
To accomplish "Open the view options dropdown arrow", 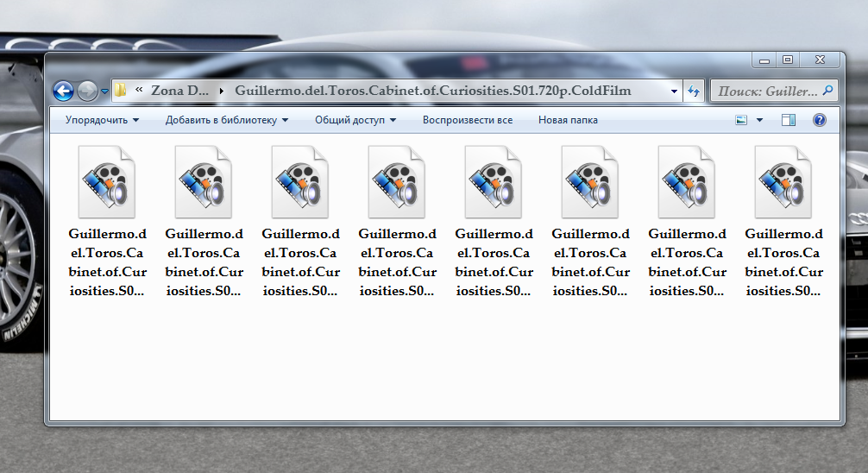I will tap(759, 120).
